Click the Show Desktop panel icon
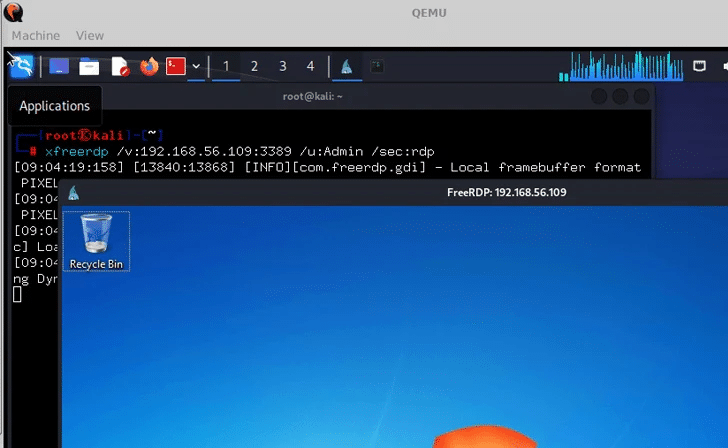 point(59,66)
